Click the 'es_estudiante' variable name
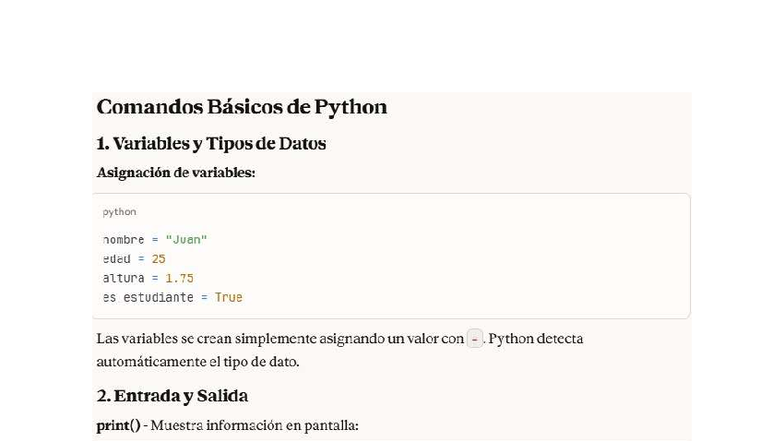Screen dimensions: 784x441 pos(148,297)
